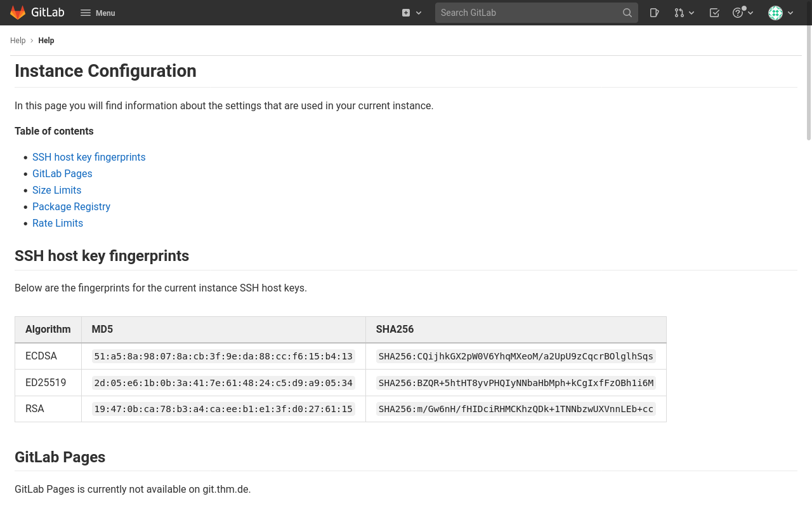Focus the Search GitLab field
The width and height of the screenshot is (812, 508).
coord(536,13)
